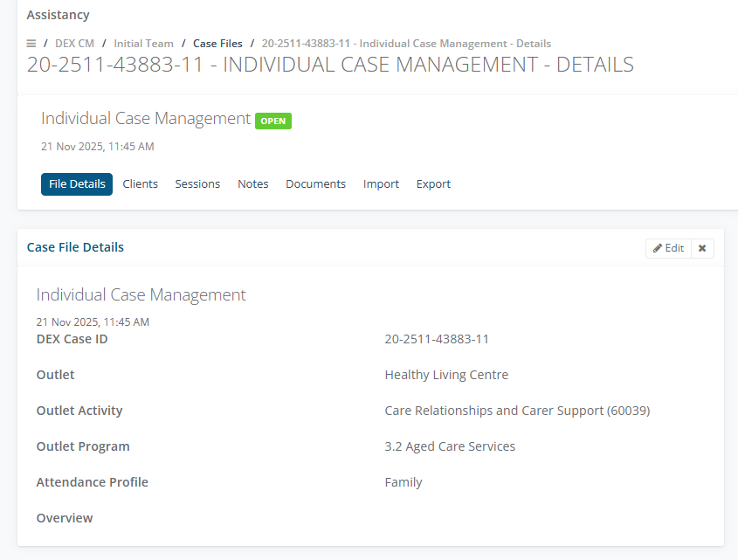This screenshot has height=560, width=738.
Task: Open the Import tab
Action: pos(381,184)
